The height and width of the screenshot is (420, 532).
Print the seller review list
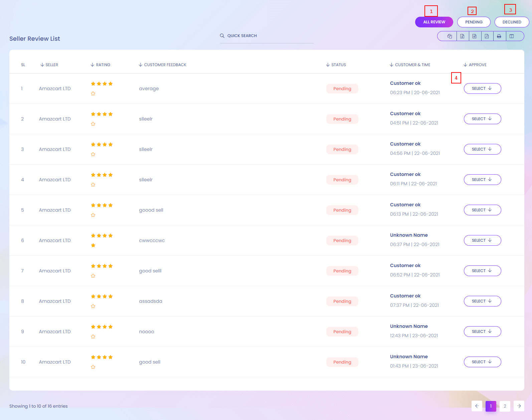tap(499, 36)
